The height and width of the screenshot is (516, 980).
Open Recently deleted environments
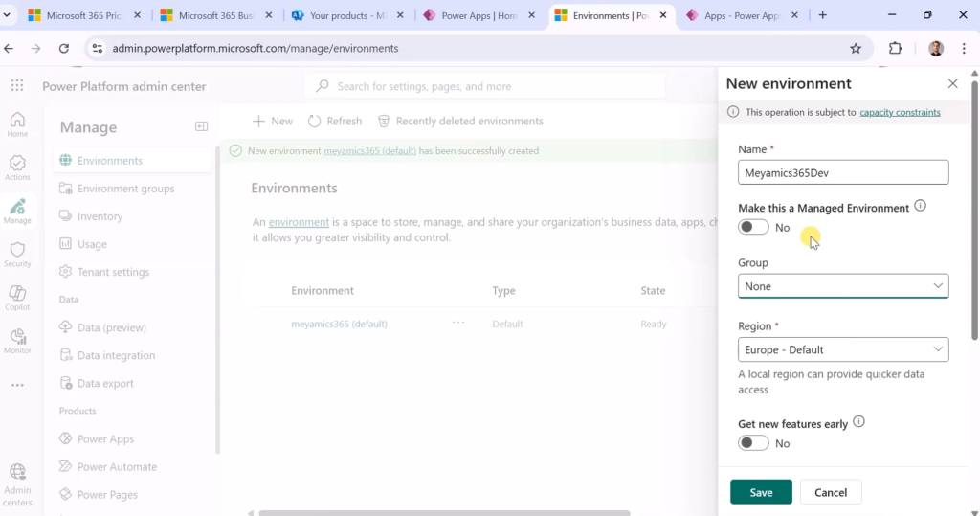(x=460, y=121)
